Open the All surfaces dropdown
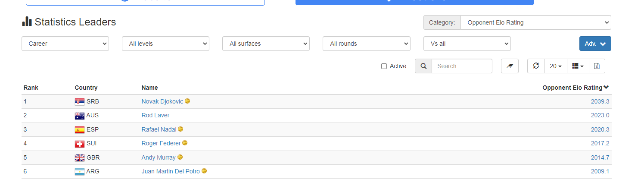The width and height of the screenshot is (644, 179). click(266, 44)
